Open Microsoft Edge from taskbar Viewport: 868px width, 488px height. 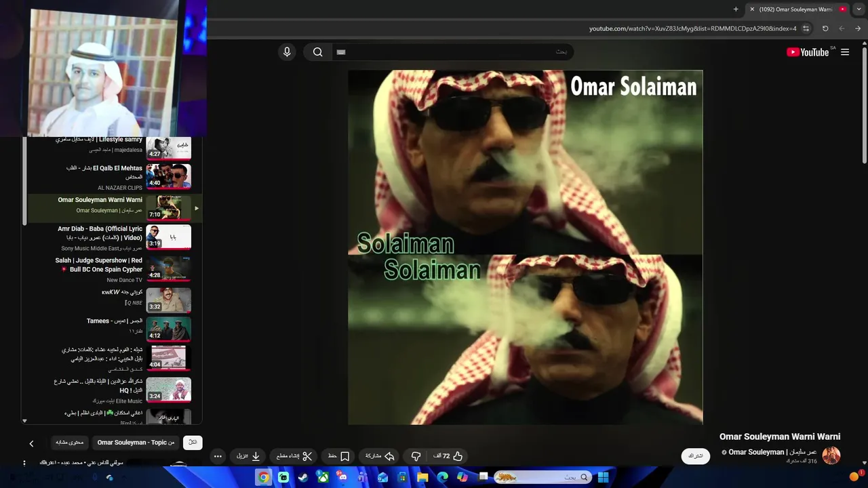pyautogui.click(x=443, y=477)
